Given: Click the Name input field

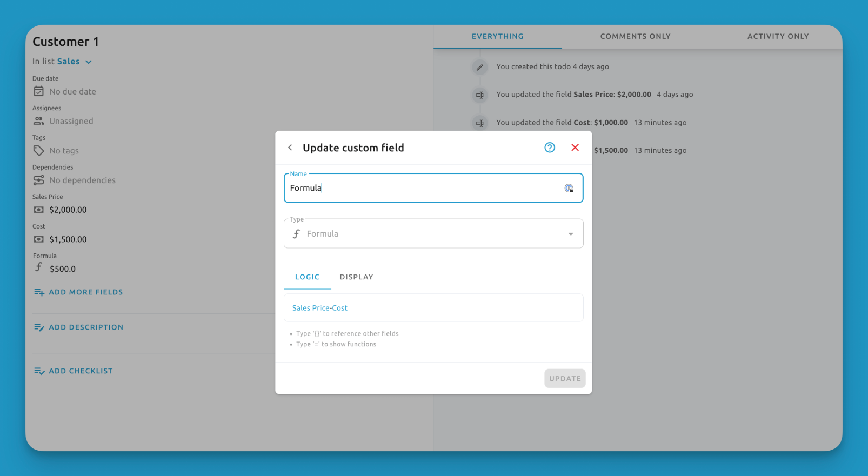Looking at the screenshot, I should [422, 188].
